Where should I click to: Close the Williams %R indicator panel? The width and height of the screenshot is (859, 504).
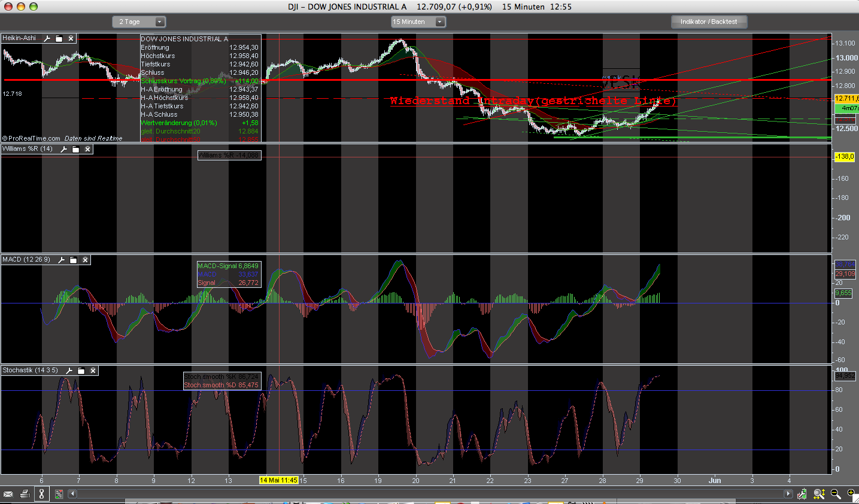click(x=87, y=149)
